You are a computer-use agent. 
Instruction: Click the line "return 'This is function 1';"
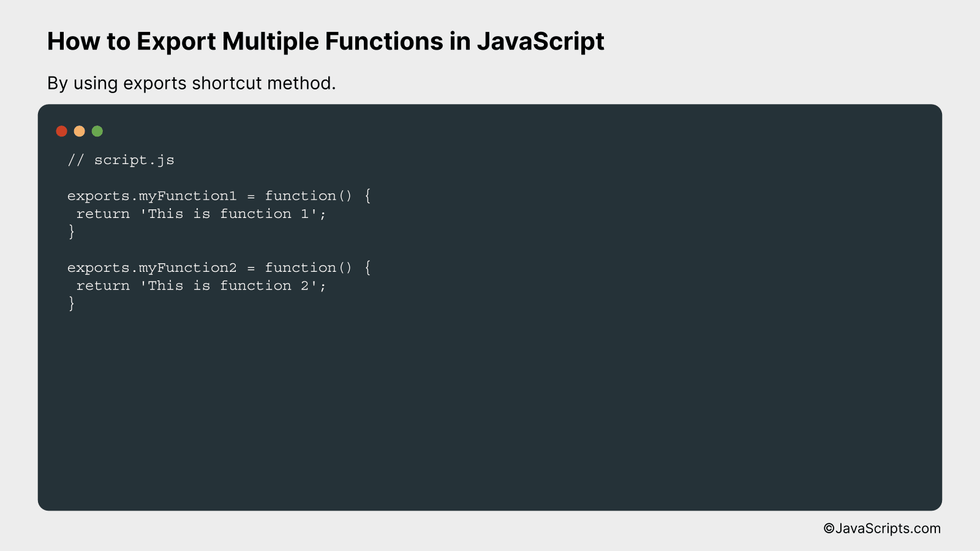201,214
